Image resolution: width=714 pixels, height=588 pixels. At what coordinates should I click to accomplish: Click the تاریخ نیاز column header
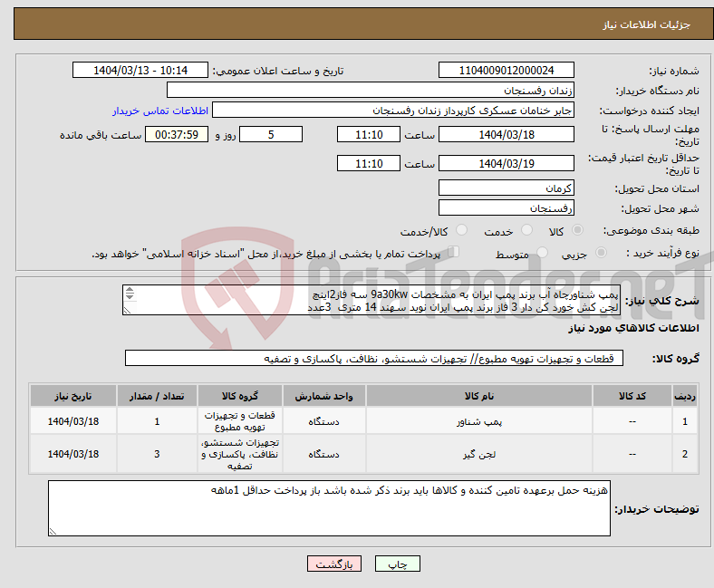pyautogui.click(x=73, y=396)
